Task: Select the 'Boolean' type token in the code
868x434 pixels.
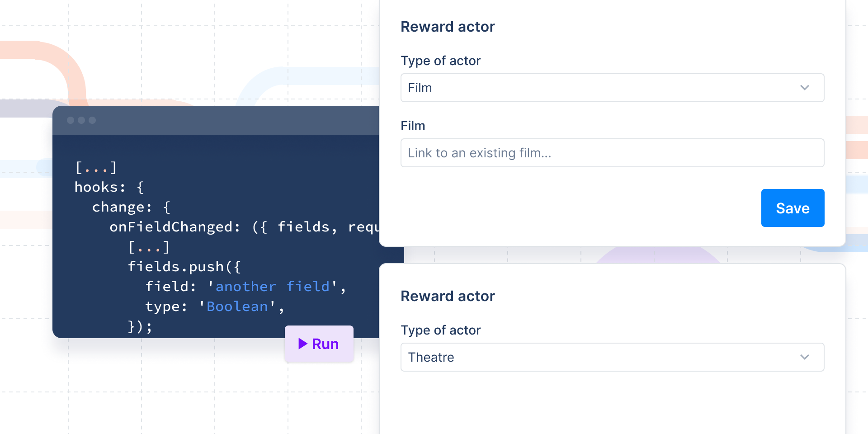Action: pos(236,306)
